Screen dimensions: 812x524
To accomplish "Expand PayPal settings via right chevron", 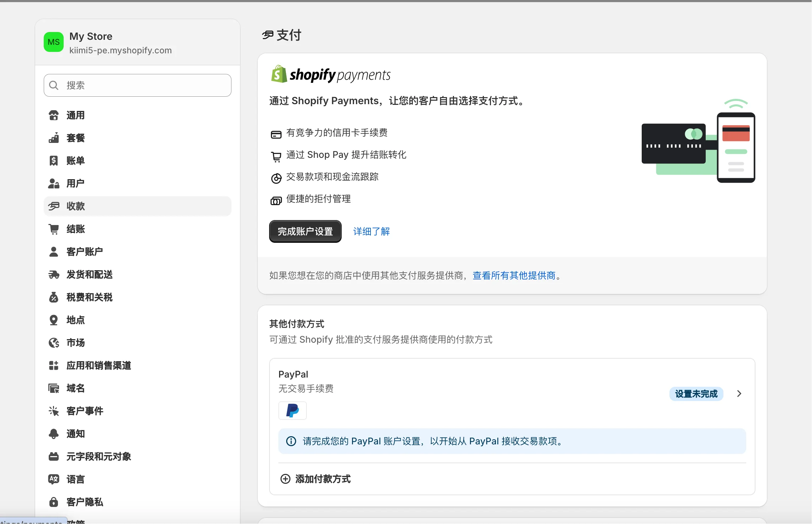I will [739, 394].
